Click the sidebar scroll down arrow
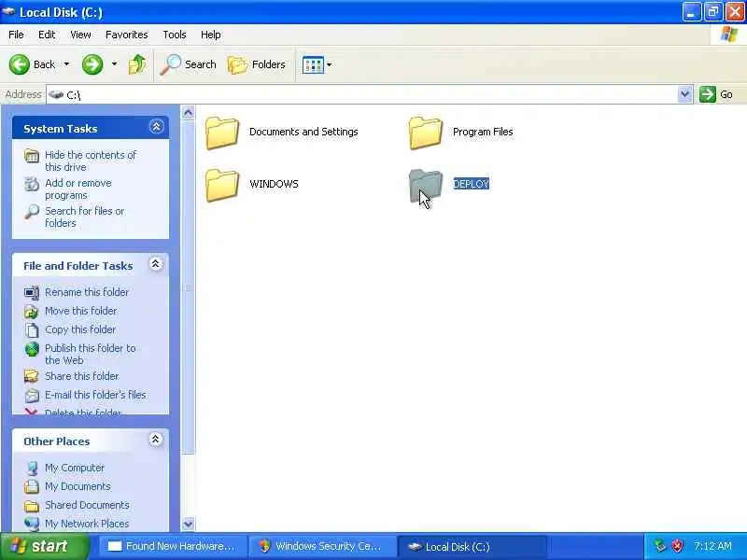Viewport: 747px width, 560px height. (x=189, y=524)
